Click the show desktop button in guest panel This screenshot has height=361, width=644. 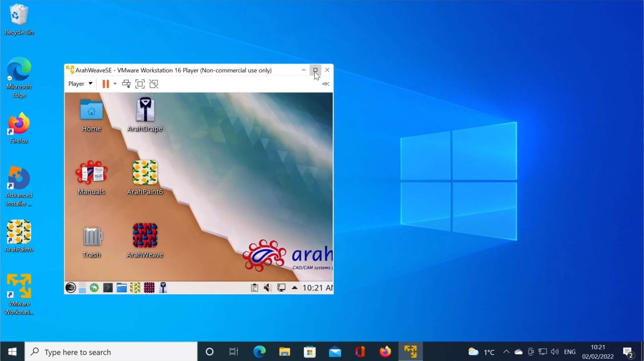[82, 288]
